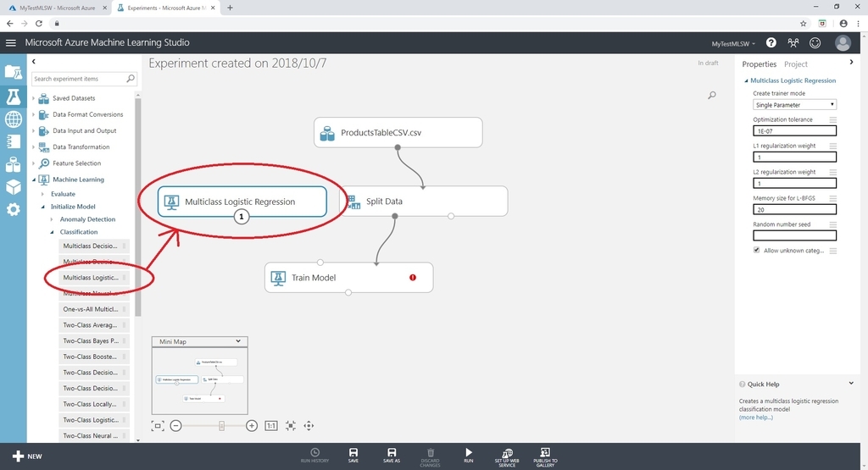Click the zoom slider handle

click(x=221, y=426)
